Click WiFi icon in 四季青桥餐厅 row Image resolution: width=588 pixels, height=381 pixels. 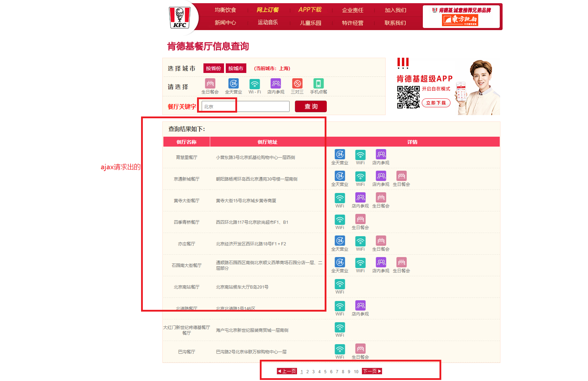(x=340, y=219)
